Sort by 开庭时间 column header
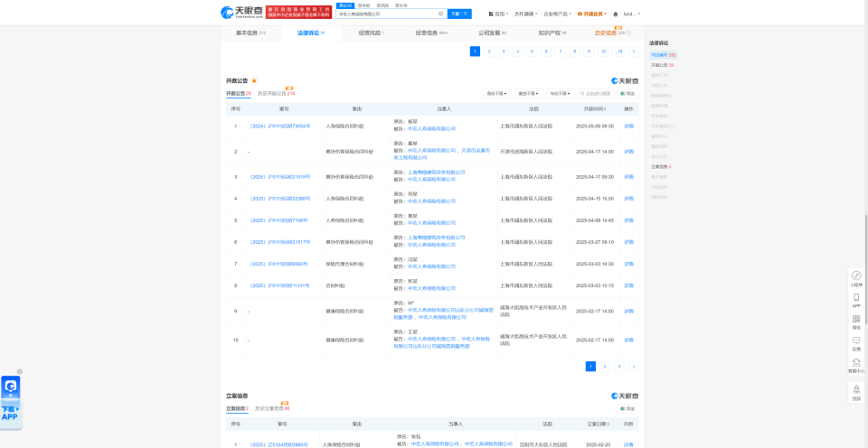The width and height of the screenshot is (868, 448). [595, 109]
